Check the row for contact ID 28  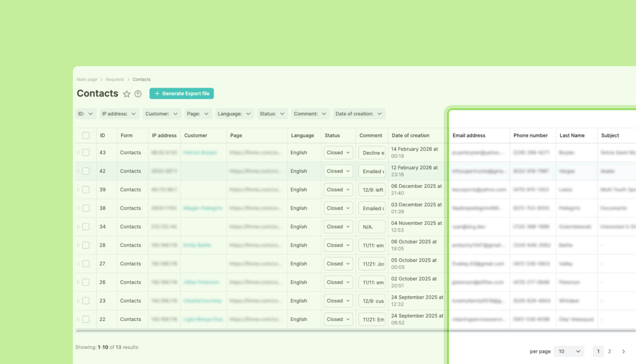tap(86, 245)
